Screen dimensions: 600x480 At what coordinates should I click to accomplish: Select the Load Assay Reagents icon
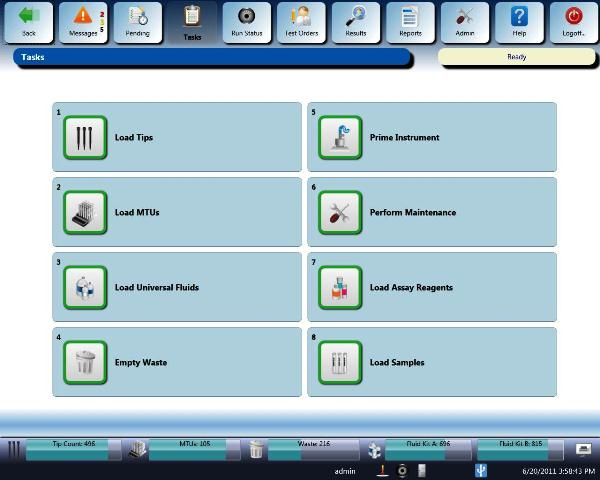coord(340,288)
